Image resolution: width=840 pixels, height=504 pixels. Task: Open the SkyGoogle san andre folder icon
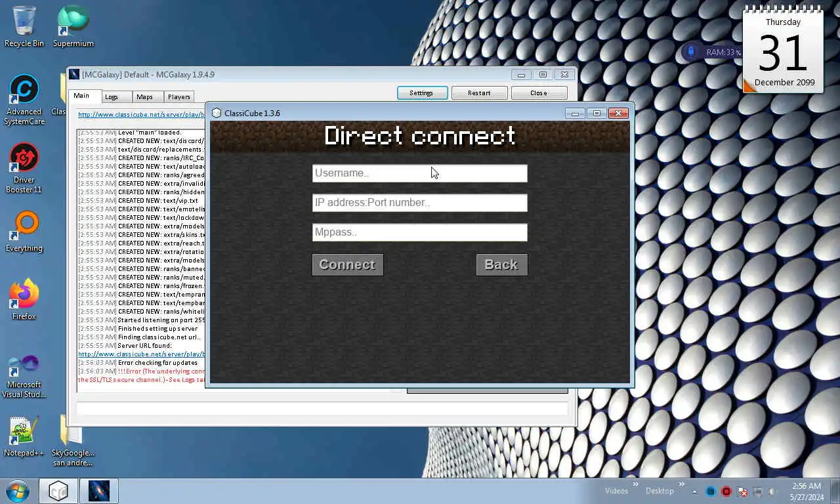click(x=73, y=440)
